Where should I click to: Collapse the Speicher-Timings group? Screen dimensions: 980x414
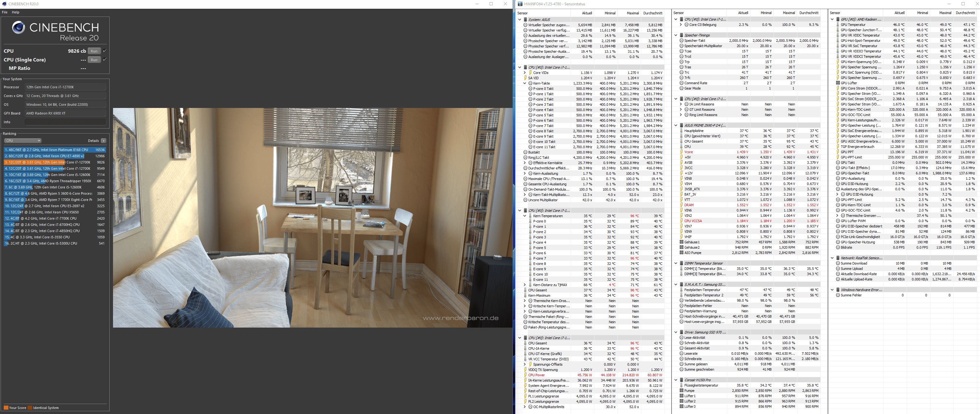tap(676, 35)
